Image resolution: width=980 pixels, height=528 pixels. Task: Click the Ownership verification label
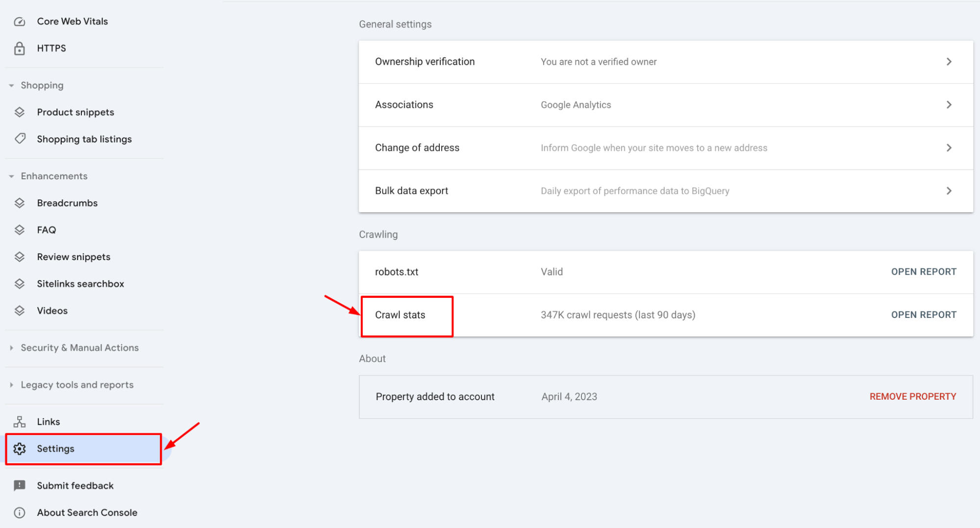(x=425, y=62)
